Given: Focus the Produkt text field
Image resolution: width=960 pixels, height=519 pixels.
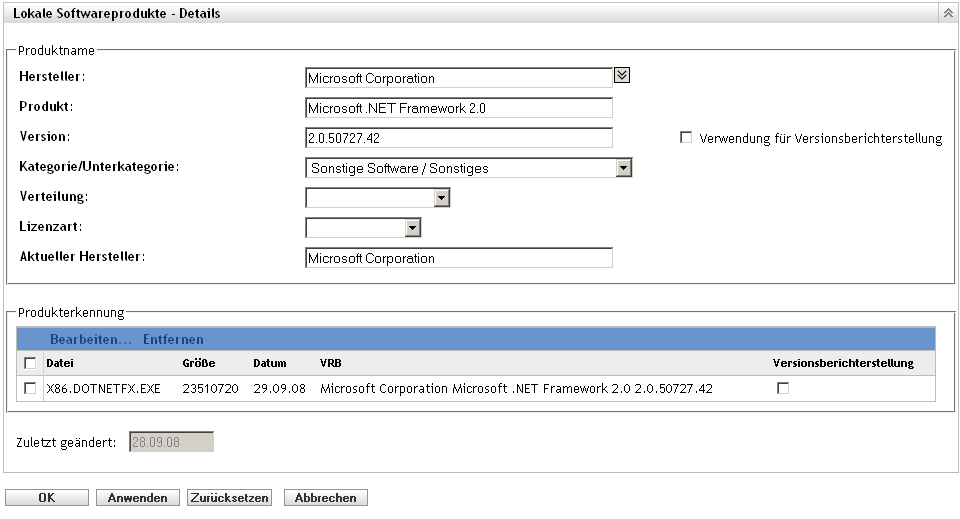Looking at the screenshot, I should 458,108.
